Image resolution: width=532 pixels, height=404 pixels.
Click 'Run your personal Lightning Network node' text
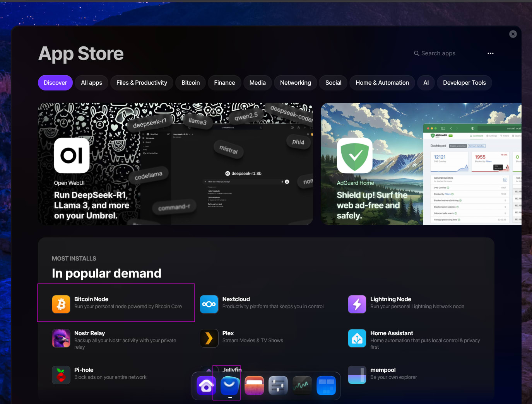click(417, 307)
